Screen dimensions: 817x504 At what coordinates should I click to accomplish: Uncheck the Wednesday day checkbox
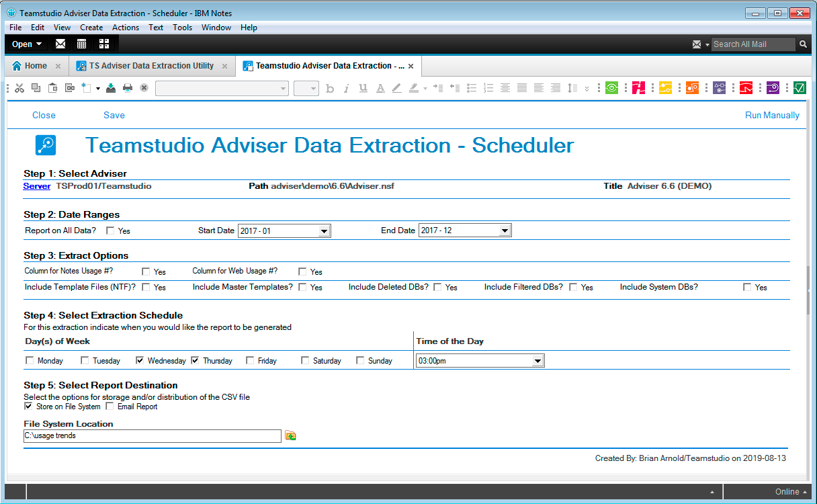(140, 360)
